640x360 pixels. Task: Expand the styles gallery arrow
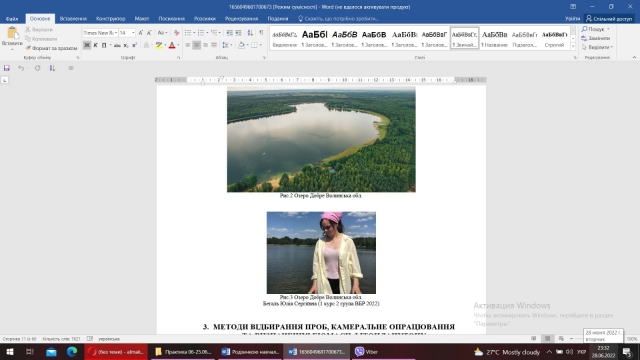click(573, 47)
